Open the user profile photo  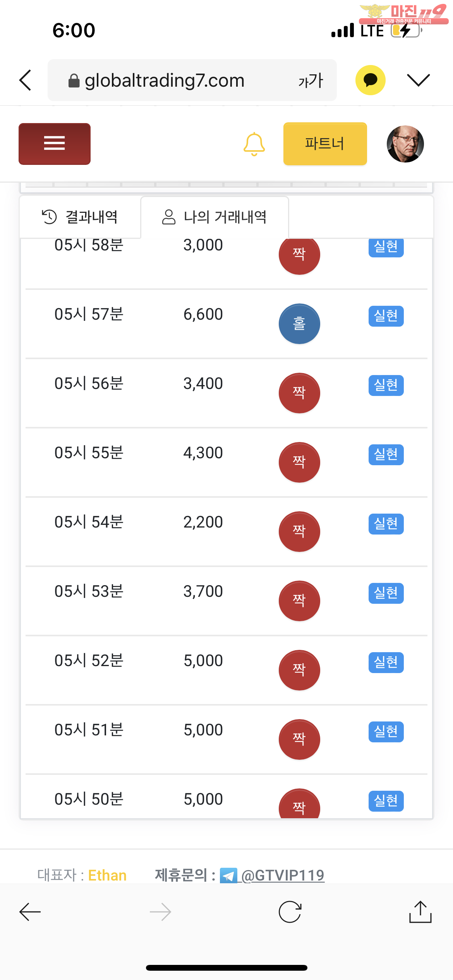click(405, 144)
